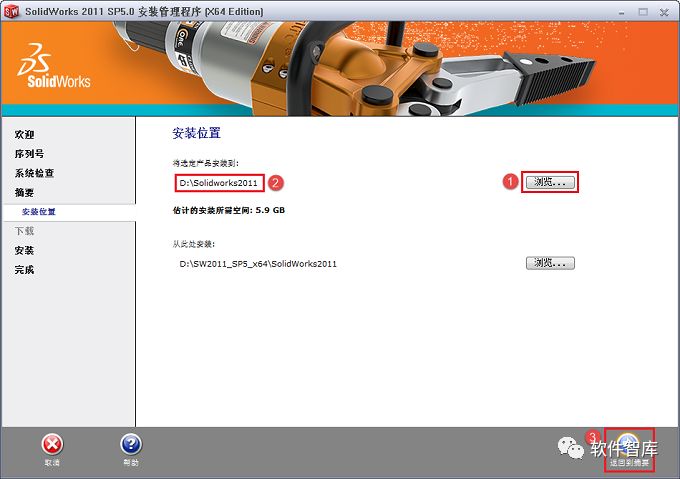This screenshot has height=479, width=680.
Task: Select the D:\Solidworks2011 install path field
Action: 219,183
